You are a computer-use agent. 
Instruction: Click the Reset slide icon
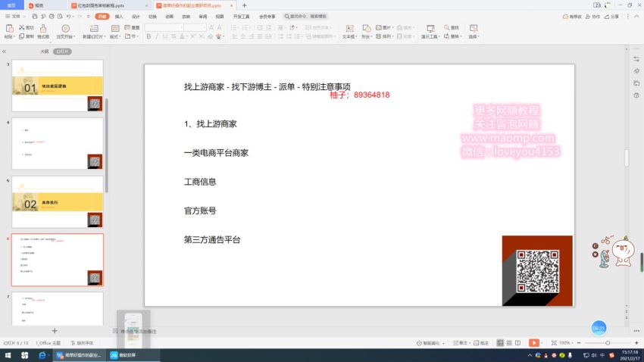[x=127, y=27]
